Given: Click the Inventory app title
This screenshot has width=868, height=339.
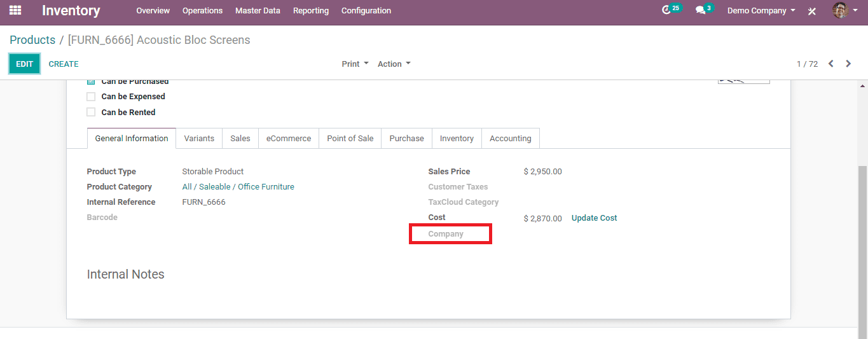Looking at the screenshot, I should pyautogui.click(x=71, y=11).
